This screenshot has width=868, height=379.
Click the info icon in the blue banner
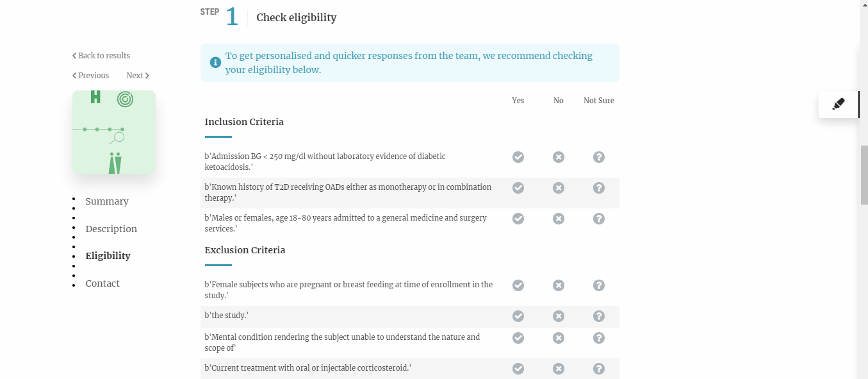215,63
